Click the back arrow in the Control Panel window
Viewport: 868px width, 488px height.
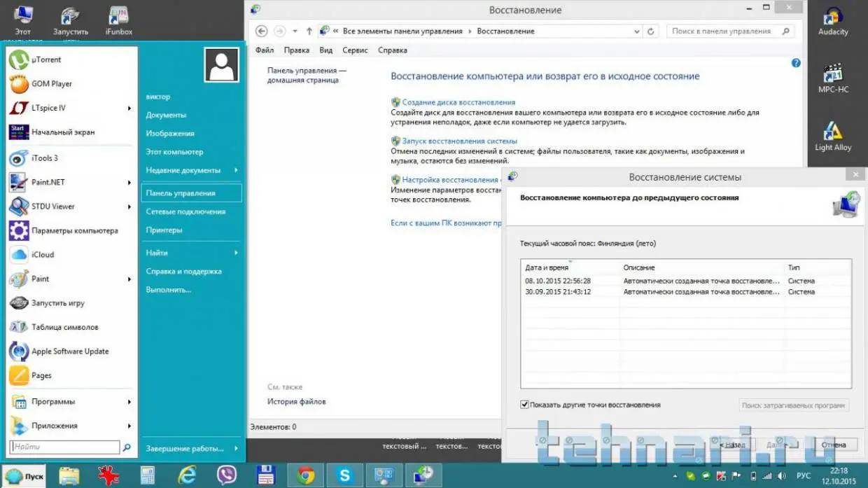click(x=261, y=31)
